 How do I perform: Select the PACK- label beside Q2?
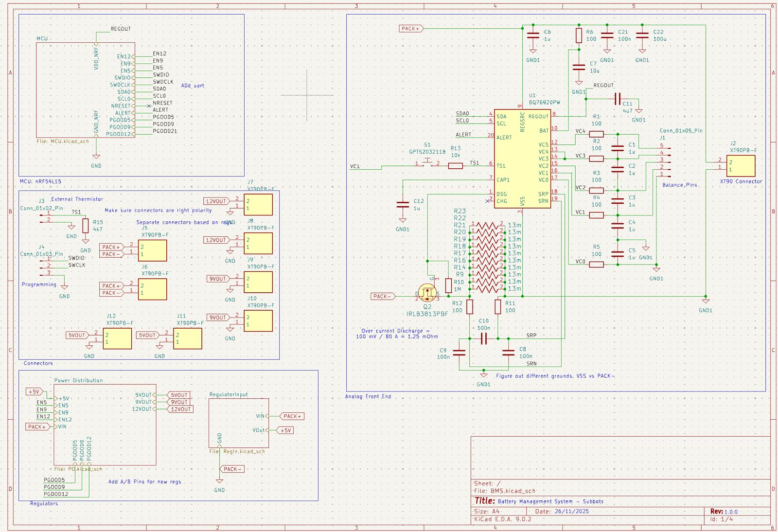click(383, 296)
